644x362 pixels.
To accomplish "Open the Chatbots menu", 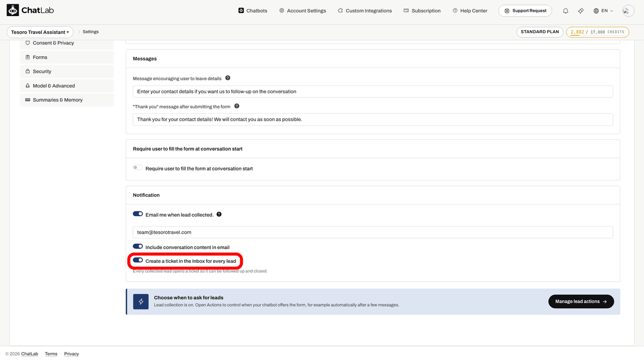I will [253, 11].
